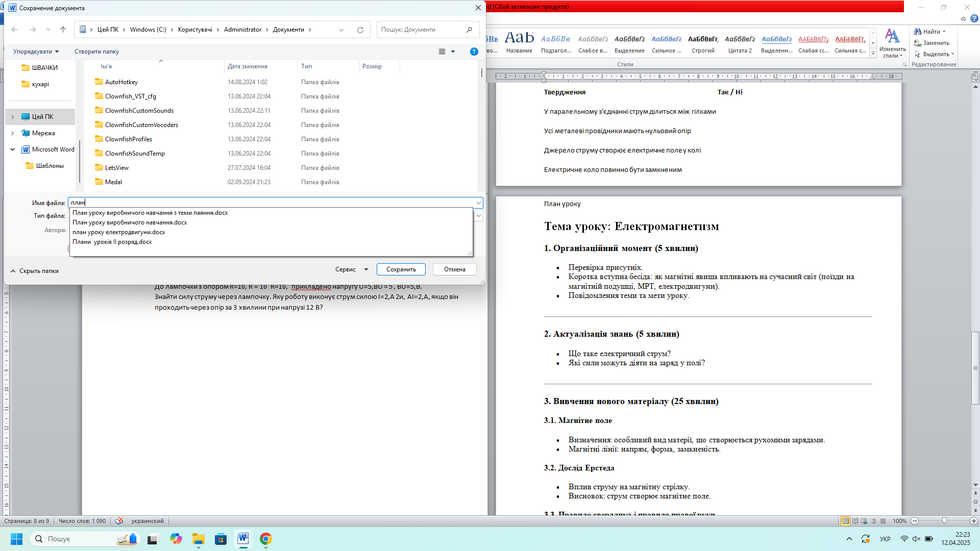Select ClownfishProfiles folder
Screen dimensions: 980x551
pyautogui.click(x=129, y=139)
